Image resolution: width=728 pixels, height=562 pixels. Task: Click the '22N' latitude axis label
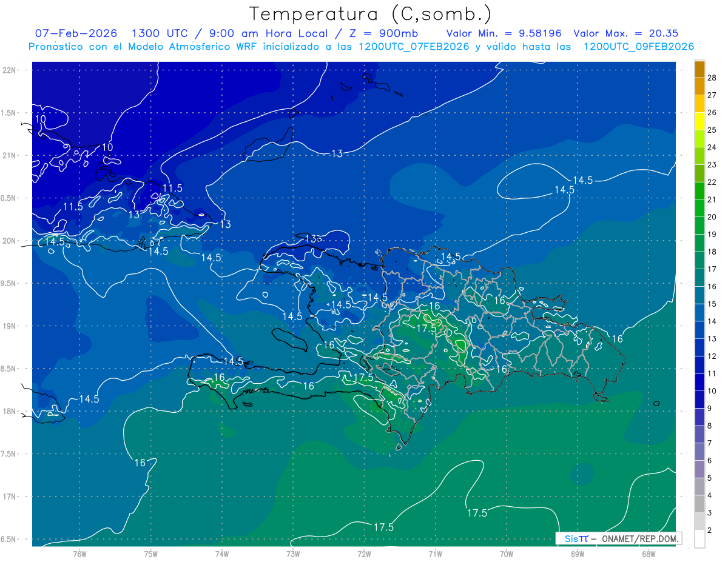[x=9, y=70]
